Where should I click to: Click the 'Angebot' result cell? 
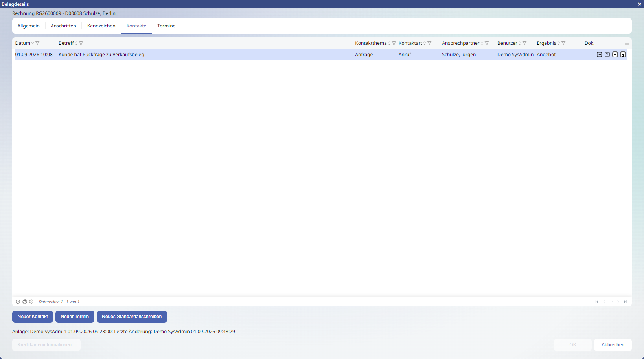pyautogui.click(x=546, y=55)
